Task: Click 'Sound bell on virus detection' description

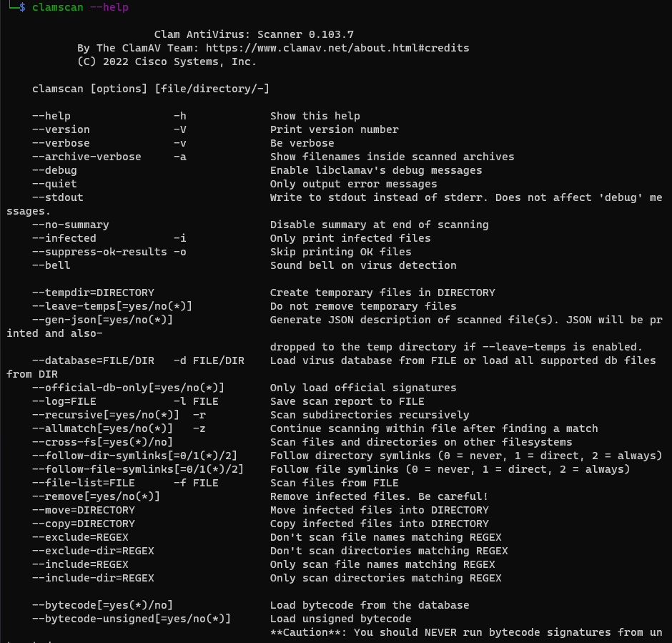Action: [363, 265]
